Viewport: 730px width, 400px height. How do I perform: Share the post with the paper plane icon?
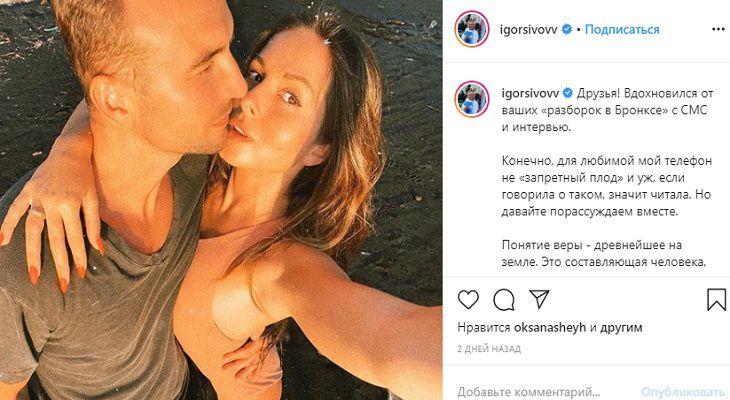(539, 299)
